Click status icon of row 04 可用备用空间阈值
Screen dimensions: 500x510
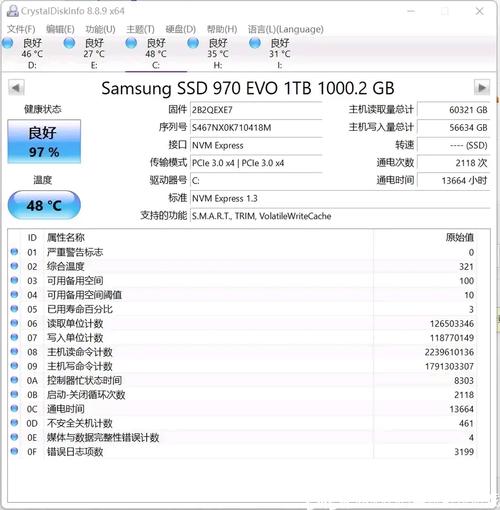14,294
